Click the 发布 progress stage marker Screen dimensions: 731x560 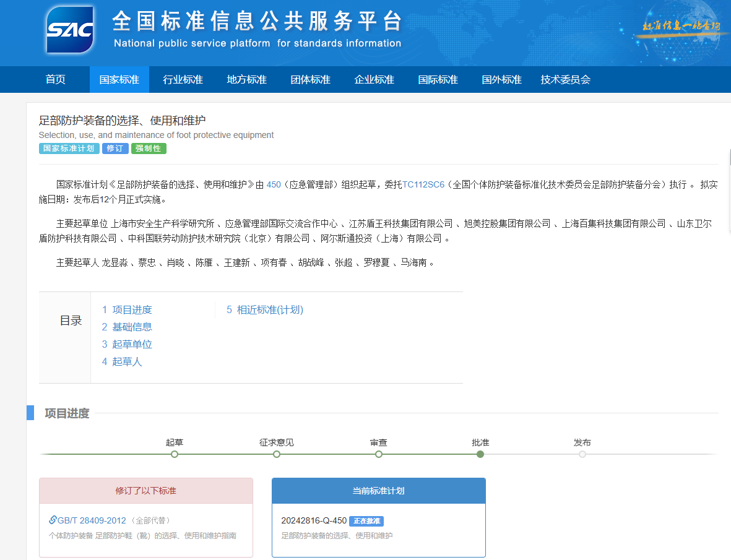click(582, 454)
